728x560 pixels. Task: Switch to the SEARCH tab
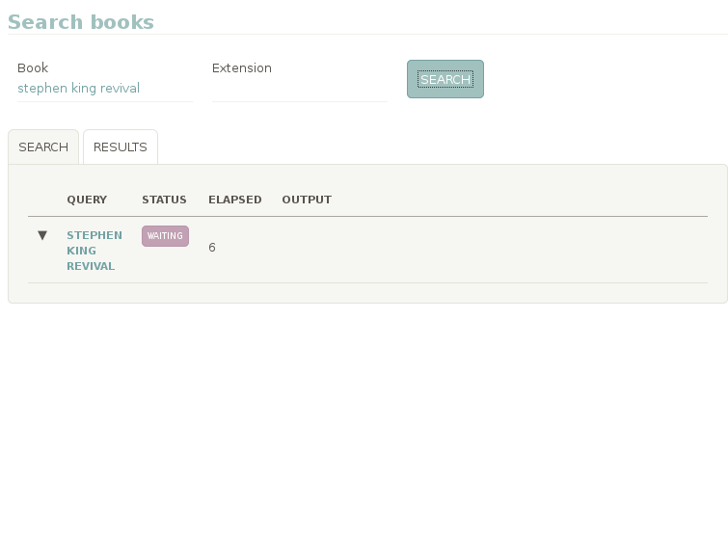pyautogui.click(x=43, y=147)
